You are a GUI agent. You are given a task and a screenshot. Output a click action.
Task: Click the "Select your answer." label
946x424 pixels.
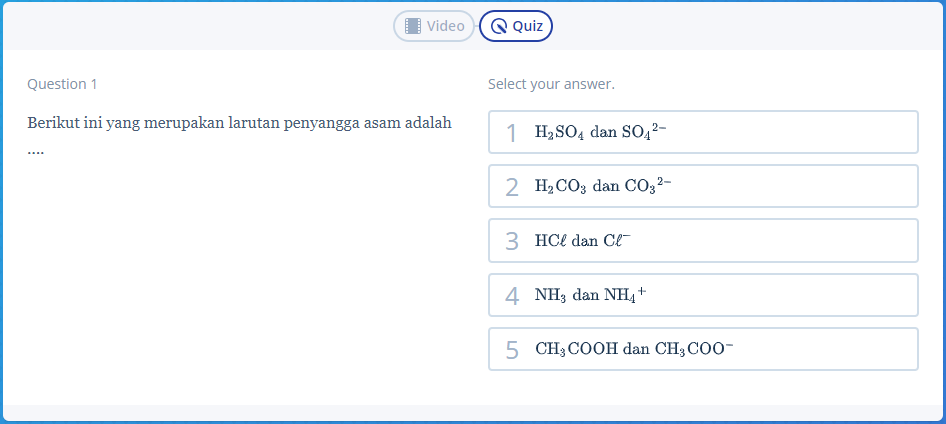551,84
